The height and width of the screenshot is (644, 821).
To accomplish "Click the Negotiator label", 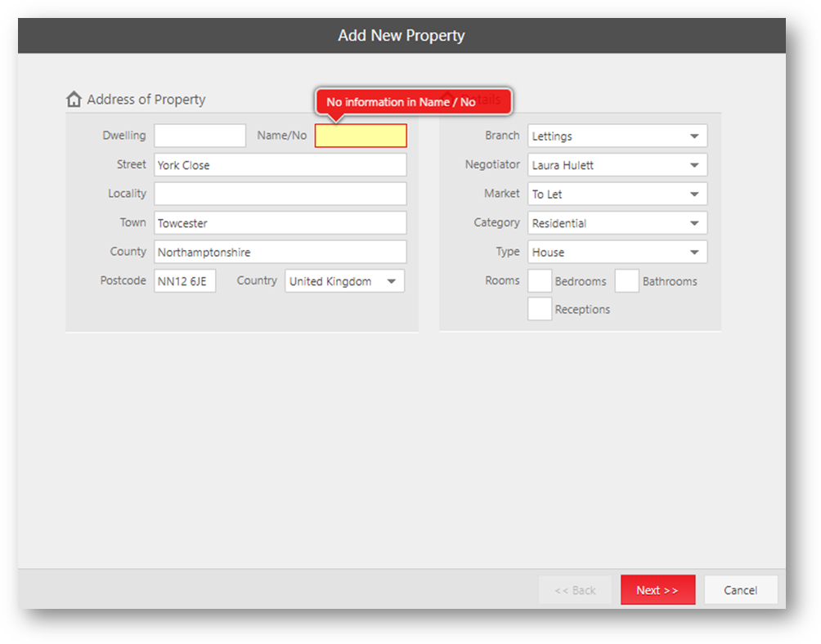I will point(492,164).
